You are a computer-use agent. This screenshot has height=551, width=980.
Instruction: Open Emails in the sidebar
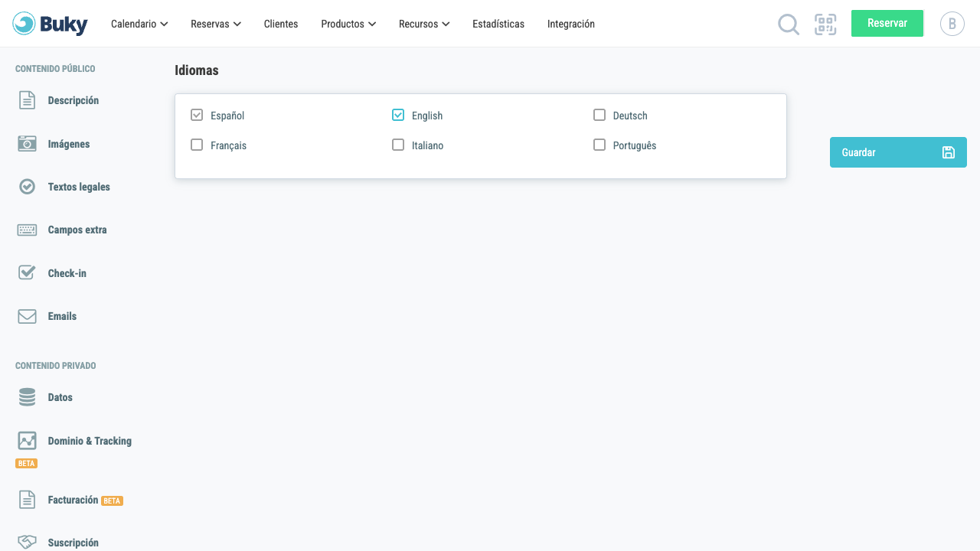tap(62, 316)
